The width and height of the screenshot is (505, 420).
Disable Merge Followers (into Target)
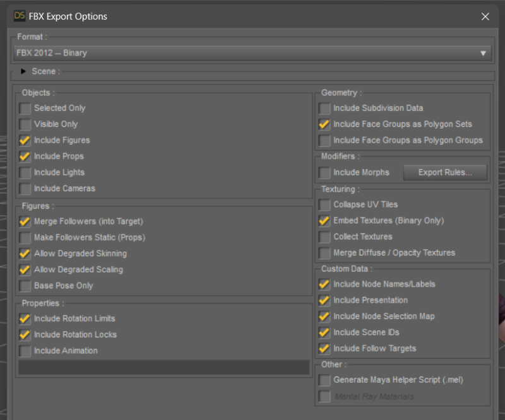[x=25, y=221]
